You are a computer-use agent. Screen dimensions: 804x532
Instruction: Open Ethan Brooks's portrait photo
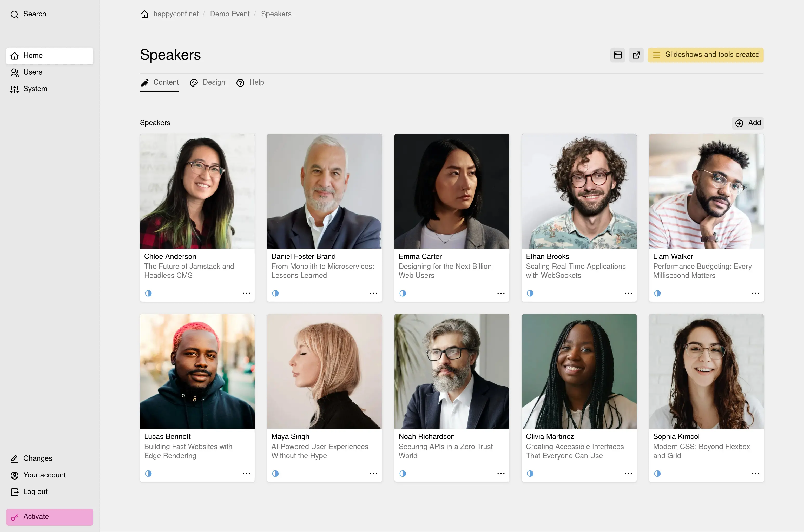click(x=579, y=191)
